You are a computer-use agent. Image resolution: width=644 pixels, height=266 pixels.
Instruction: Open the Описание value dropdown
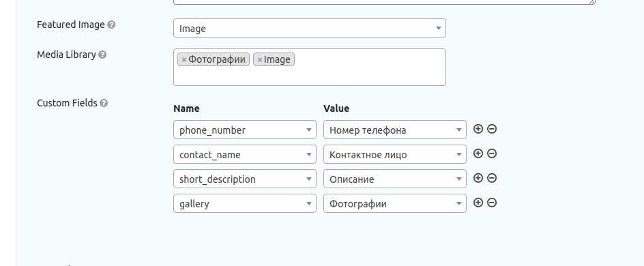395,179
